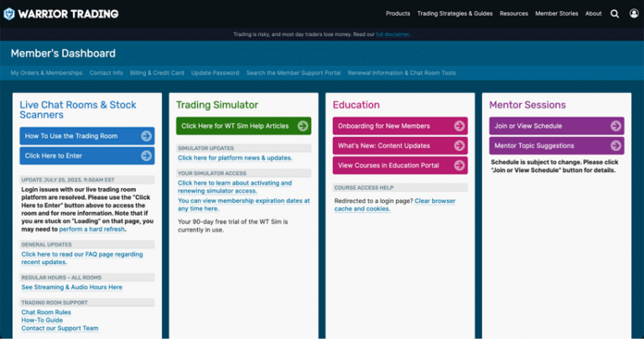The width and height of the screenshot is (644, 339).
Task: Open the full disclaimer link
Action: (x=391, y=34)
